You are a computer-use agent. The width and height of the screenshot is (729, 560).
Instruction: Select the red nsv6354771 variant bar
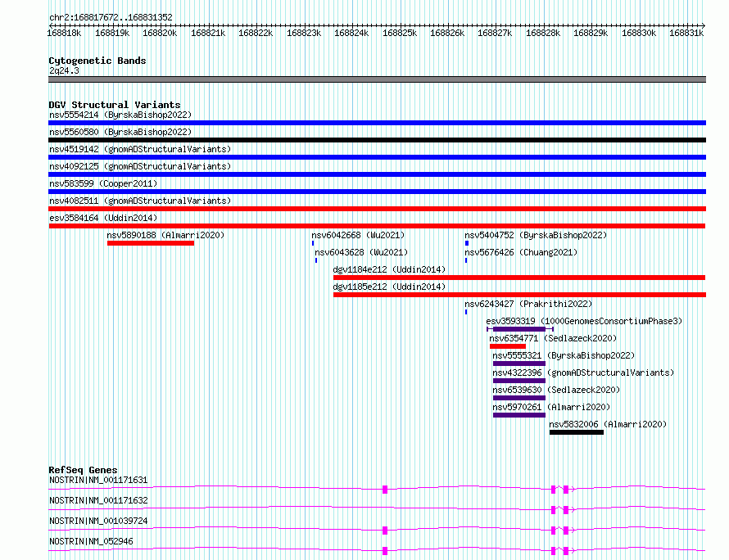point(508,346)
